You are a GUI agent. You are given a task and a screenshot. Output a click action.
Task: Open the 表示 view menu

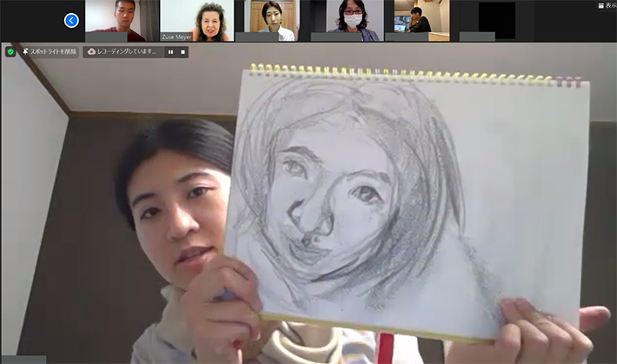point(610,5)
